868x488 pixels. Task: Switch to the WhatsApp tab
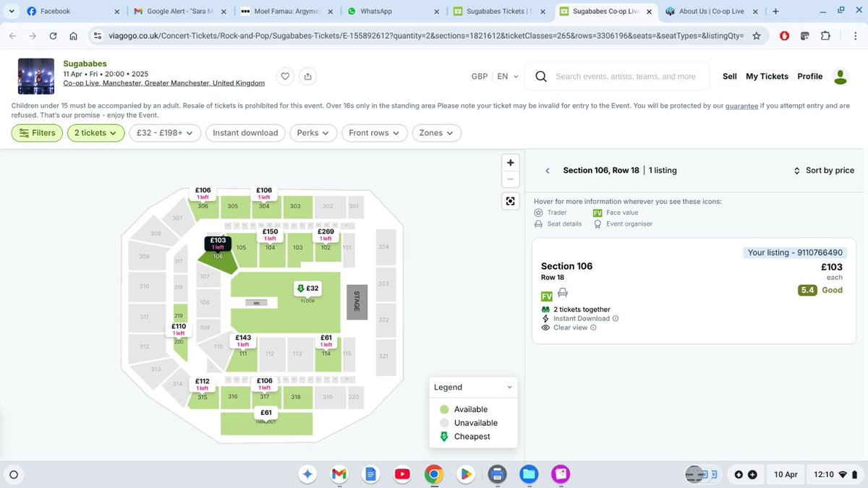(394, 11)
